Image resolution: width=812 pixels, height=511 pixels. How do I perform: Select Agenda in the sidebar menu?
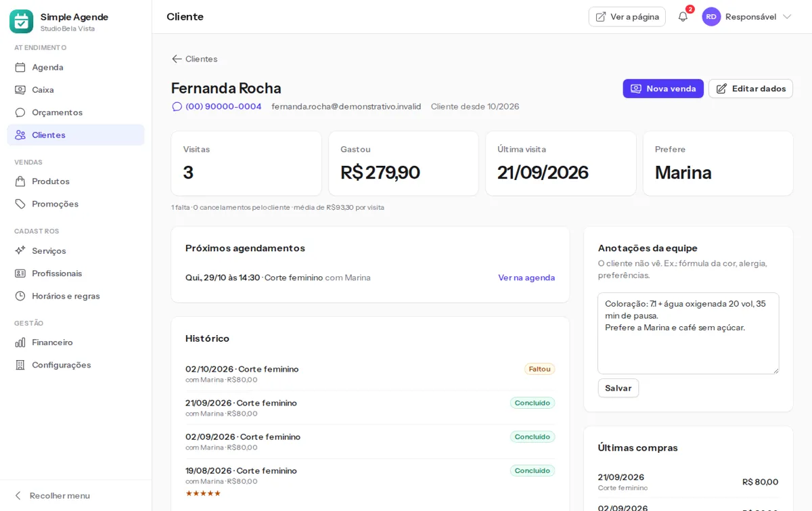click(x=76, y=67)
